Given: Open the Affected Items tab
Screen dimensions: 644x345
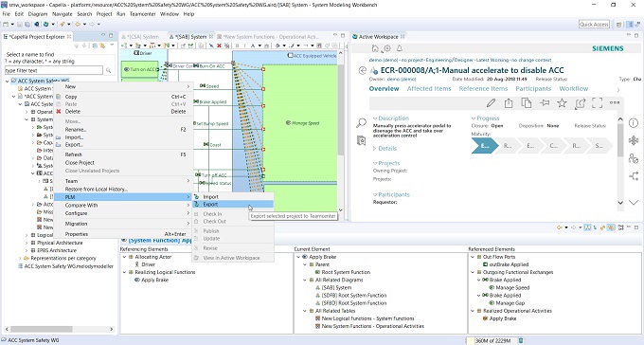Looking at the screenshot, I should (x=429, y=89).
